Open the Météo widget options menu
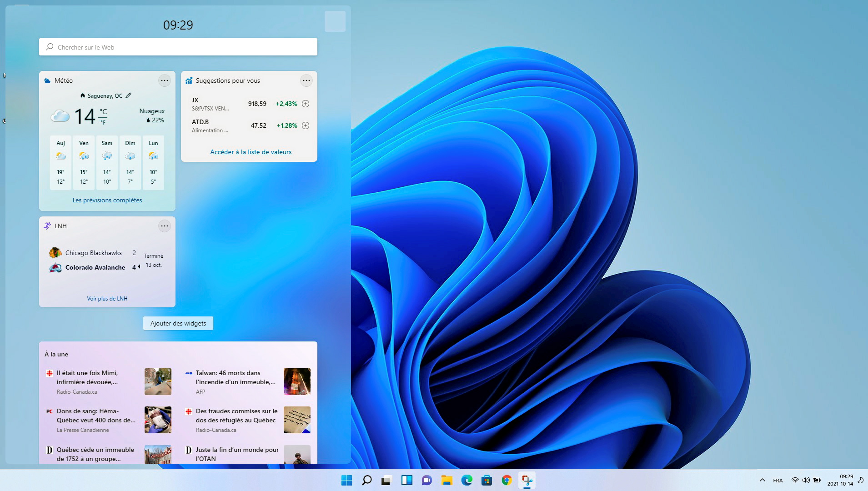 click(164, 80)
